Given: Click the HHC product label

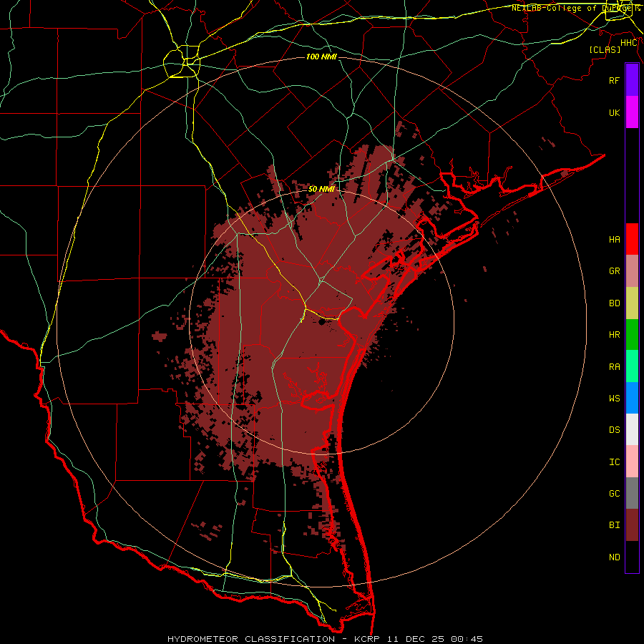Looking at the screenshot, I should [629, 43].
